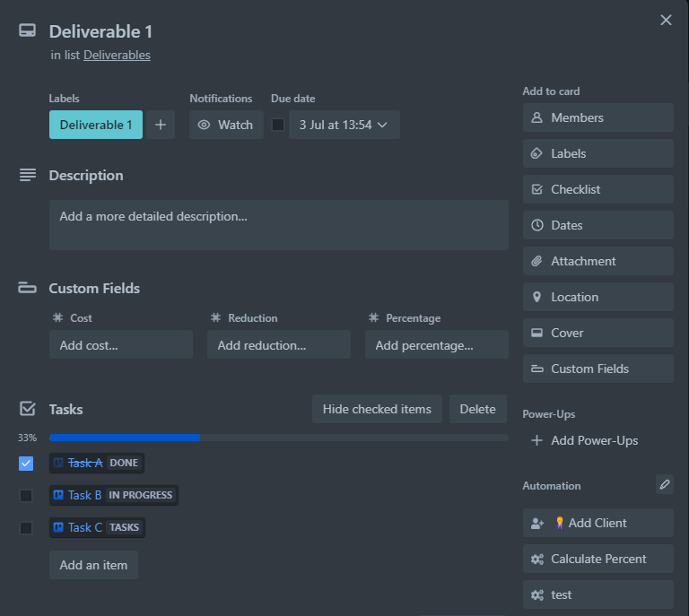Screen dimensions: 689x616
Task: Open the Checklist sidebar option
Action: click(597, 189)
